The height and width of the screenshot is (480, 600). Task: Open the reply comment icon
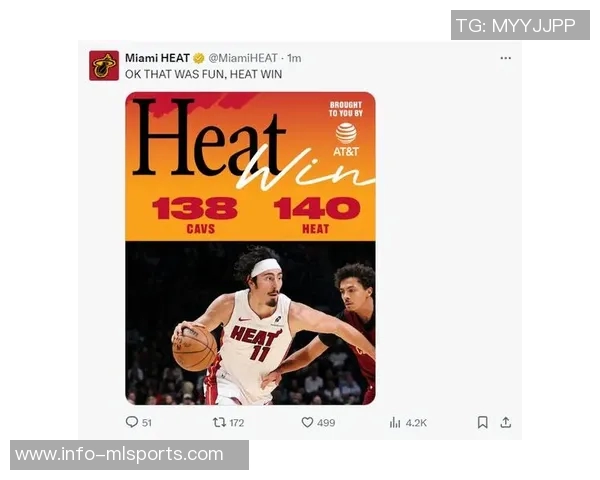click(132, 422)
